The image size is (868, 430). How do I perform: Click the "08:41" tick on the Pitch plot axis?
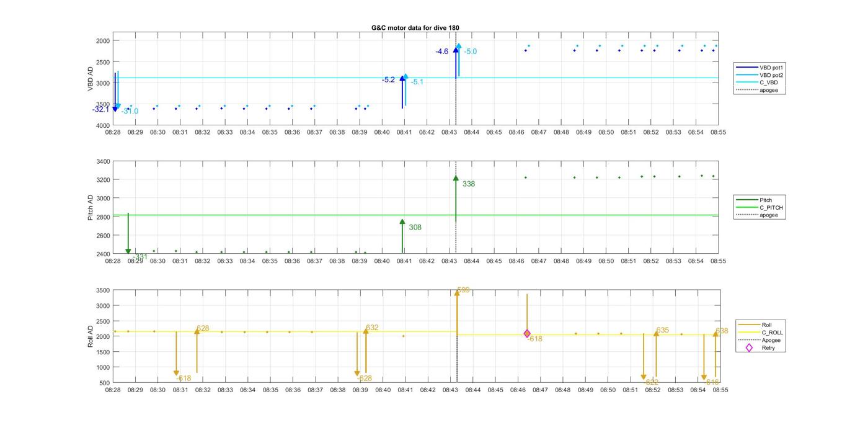tap(404, 261)
